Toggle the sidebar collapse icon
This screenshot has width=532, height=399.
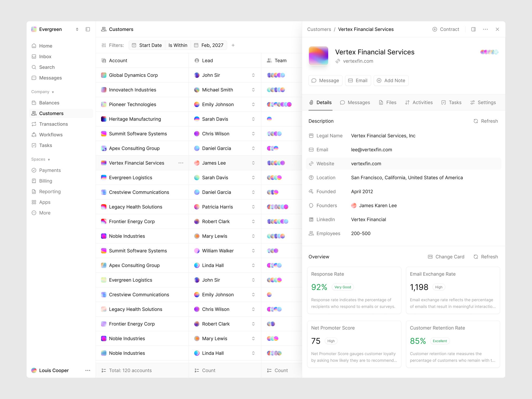coord(88,29)
